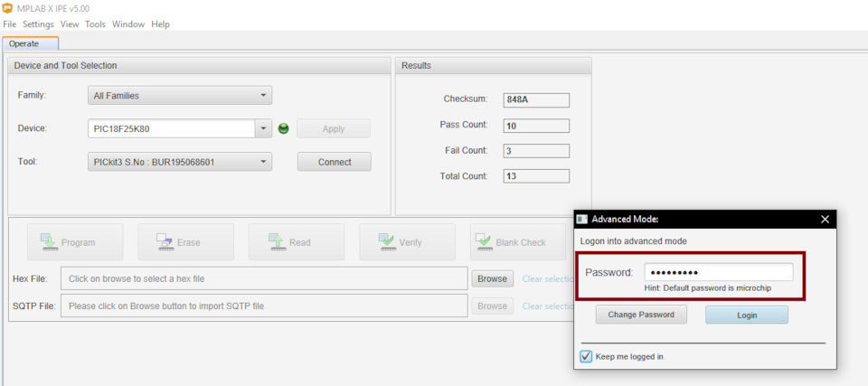This screenshot has height=386, width=868.
Task: Click Browse for SQTP File
Action: [492, 306]
